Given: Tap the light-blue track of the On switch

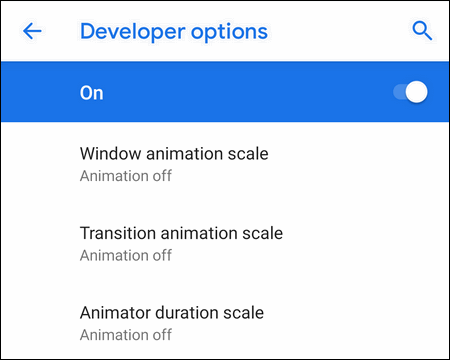Looking at the screenshot, I should (x=399, y=92).
